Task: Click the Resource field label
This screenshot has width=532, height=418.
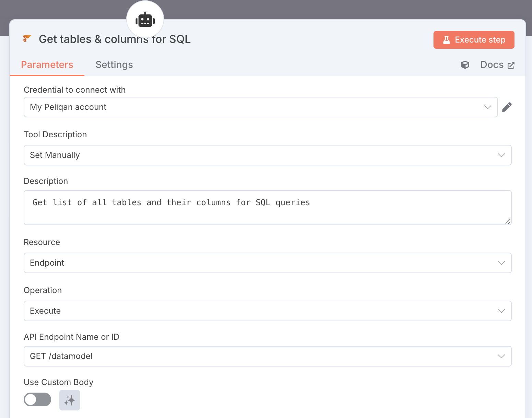Action: pyautogui.click(x=42, y=242)
